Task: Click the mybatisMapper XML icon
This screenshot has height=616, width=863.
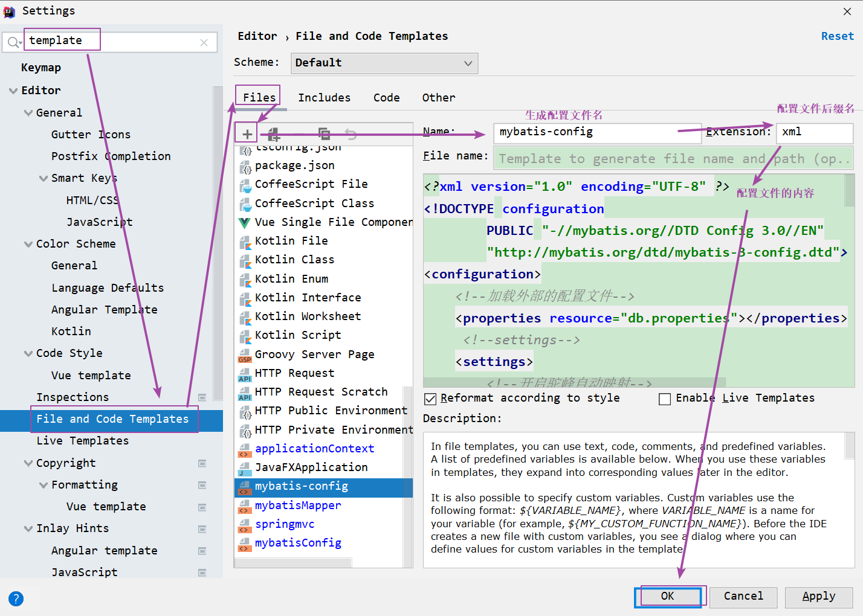Action: point(245,506)
